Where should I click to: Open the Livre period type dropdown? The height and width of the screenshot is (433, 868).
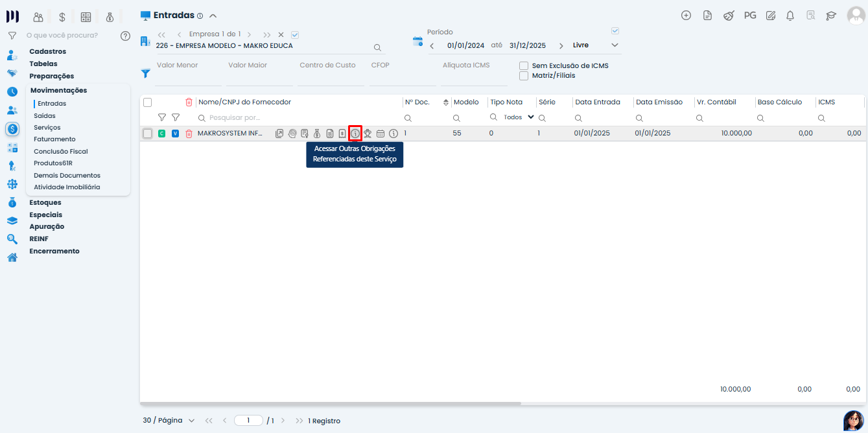click(x=595, y=45)
